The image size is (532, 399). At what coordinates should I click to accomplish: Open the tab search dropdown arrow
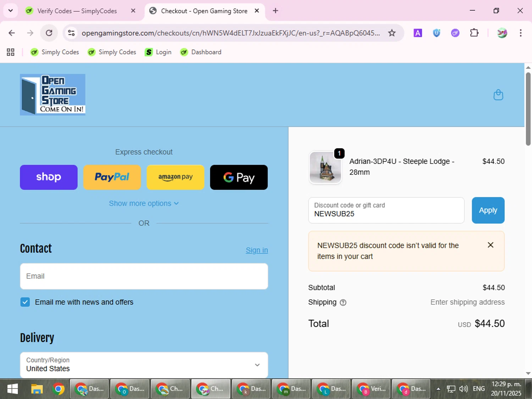tap(11, 11)
